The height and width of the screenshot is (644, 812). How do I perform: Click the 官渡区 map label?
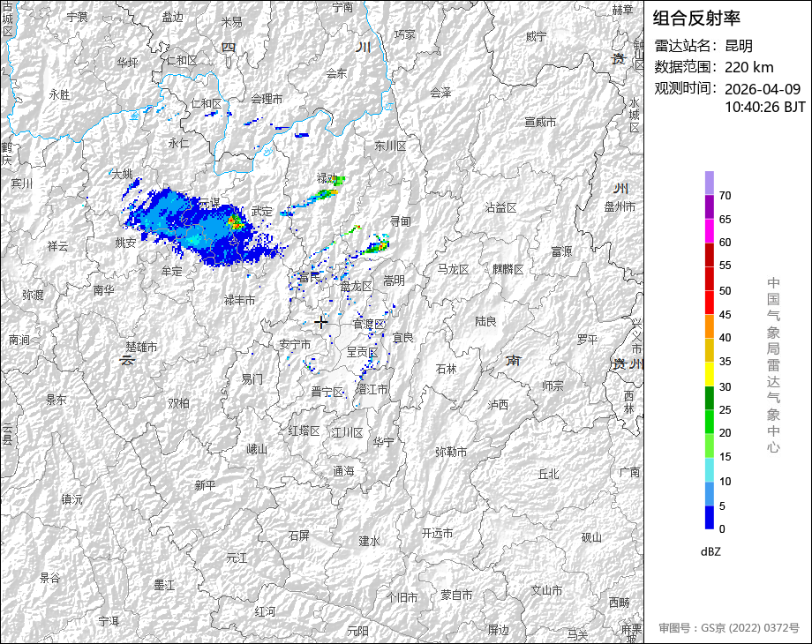(369, 325)
